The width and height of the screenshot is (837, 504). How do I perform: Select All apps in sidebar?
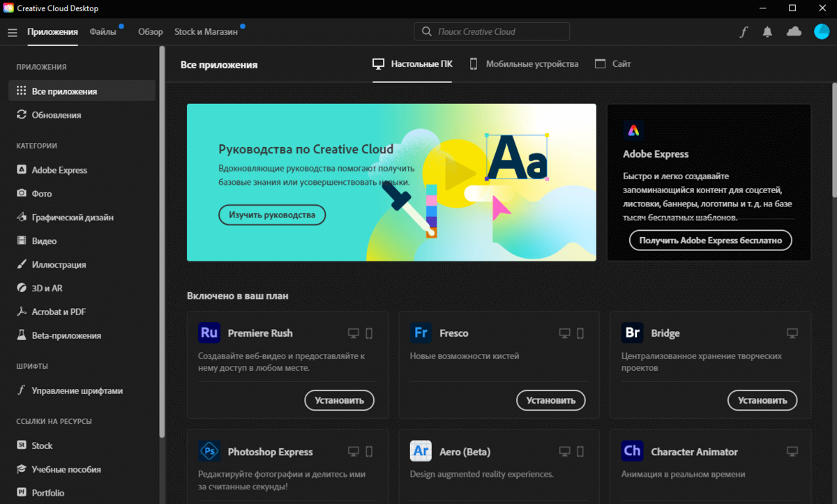click(82, 91)
